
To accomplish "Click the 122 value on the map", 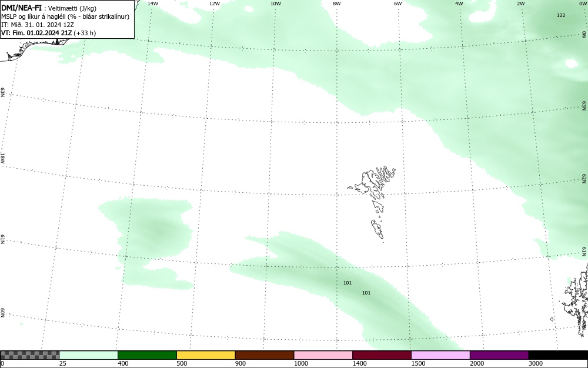I will click(x=561, y=15).
